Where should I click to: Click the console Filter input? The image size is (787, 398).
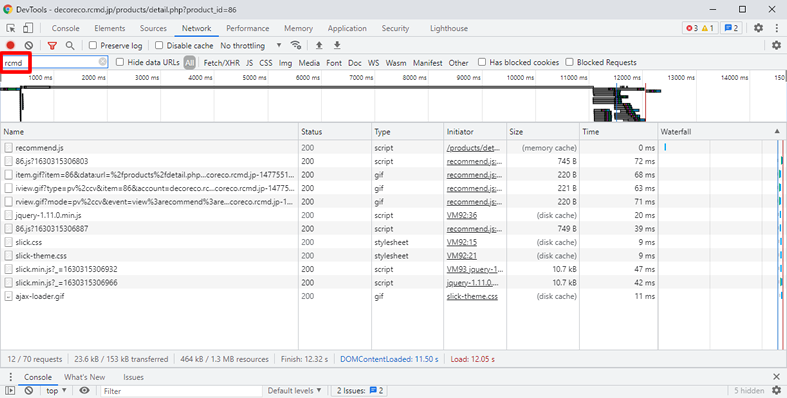(181, 390)
